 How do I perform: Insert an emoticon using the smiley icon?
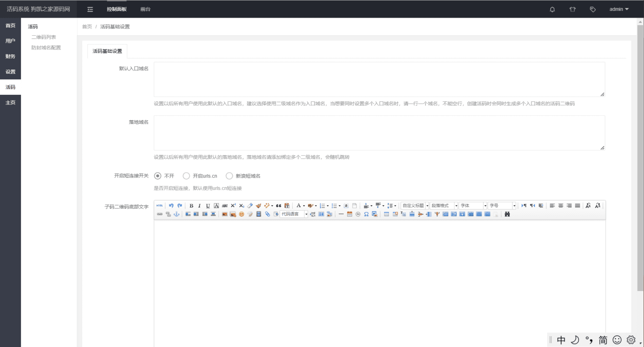(241, 214)
